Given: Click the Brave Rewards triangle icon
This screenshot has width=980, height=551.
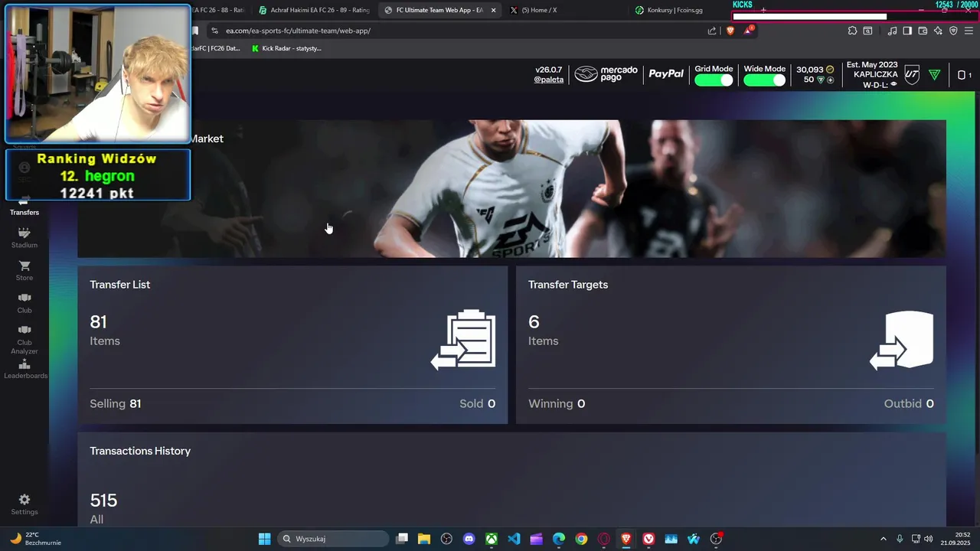Looking at the screenshot, I should click(749, 31).
